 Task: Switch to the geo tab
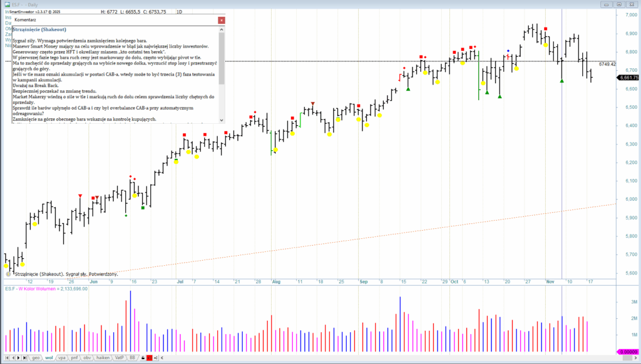(36, 358)
